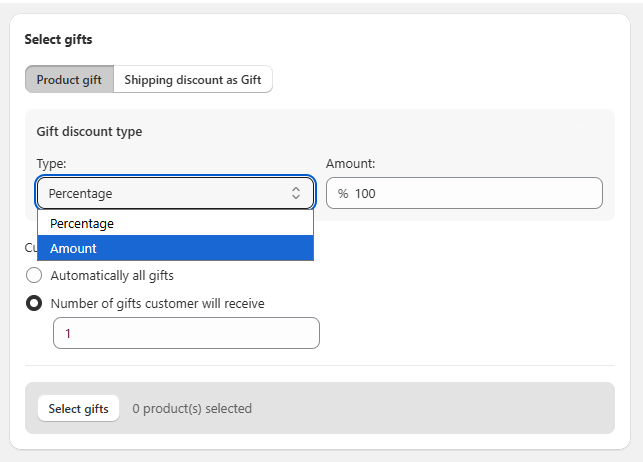Click 'Number of gifts customer will receive' label
The width and height of the screenshot is (643, 462).
click(x=157, y=303)
